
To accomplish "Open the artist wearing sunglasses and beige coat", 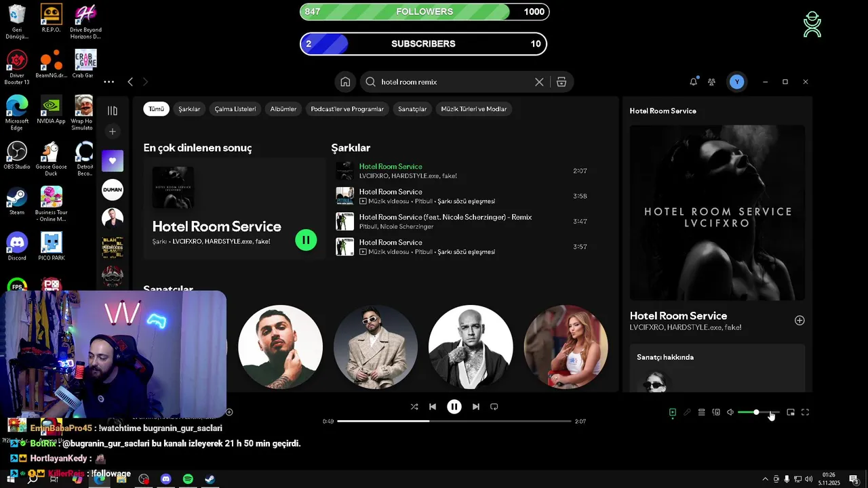I will [x=376, y=347].
